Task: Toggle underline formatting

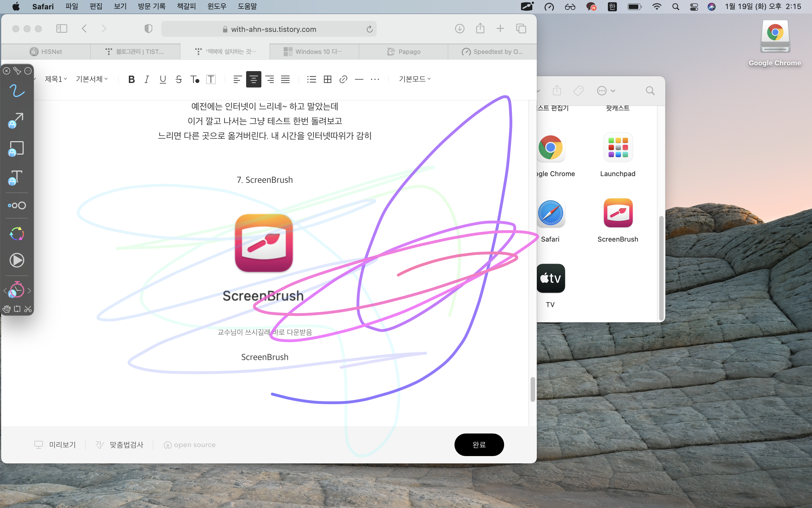Action: click(x=163, y=79)
